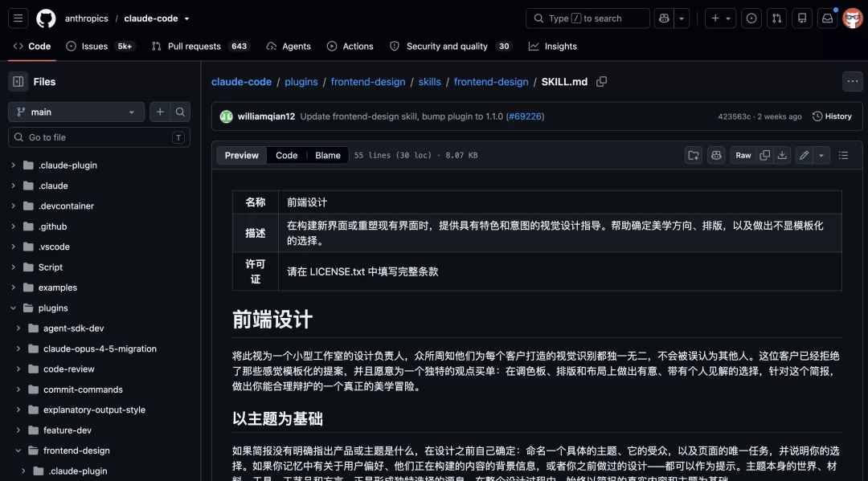Viewport: 868px width, 481px height.
Task: Switch to Code view of file
Action: click(x=287, y=155)
